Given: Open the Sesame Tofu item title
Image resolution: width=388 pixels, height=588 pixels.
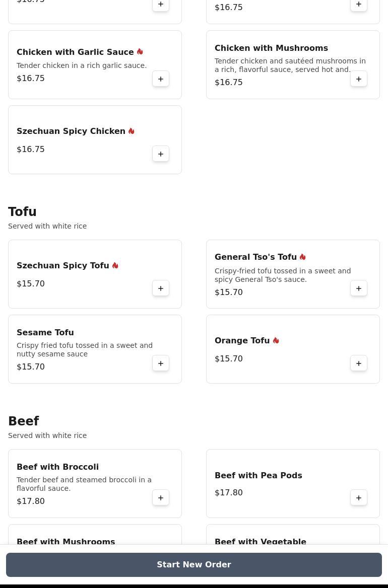Looking at the screenshot, I should (45, 333).
